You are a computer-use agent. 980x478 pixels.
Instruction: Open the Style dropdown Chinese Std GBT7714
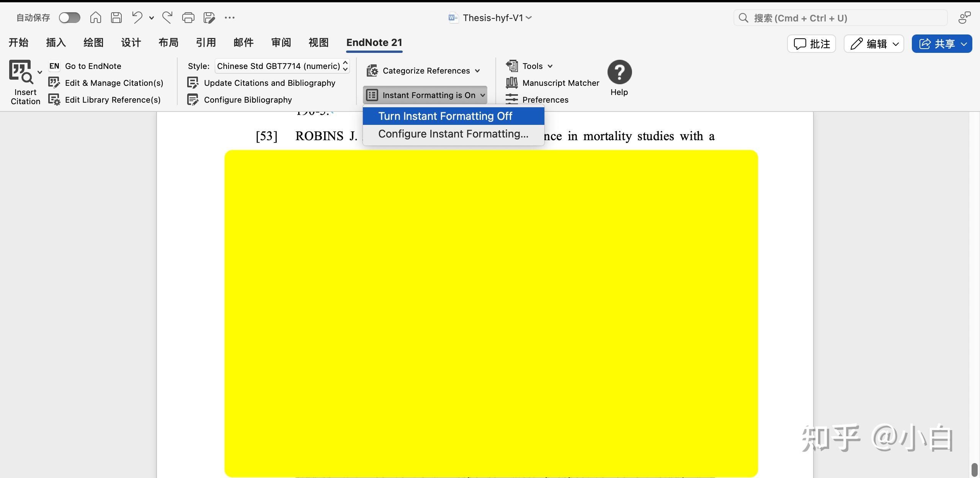[282, 66]
